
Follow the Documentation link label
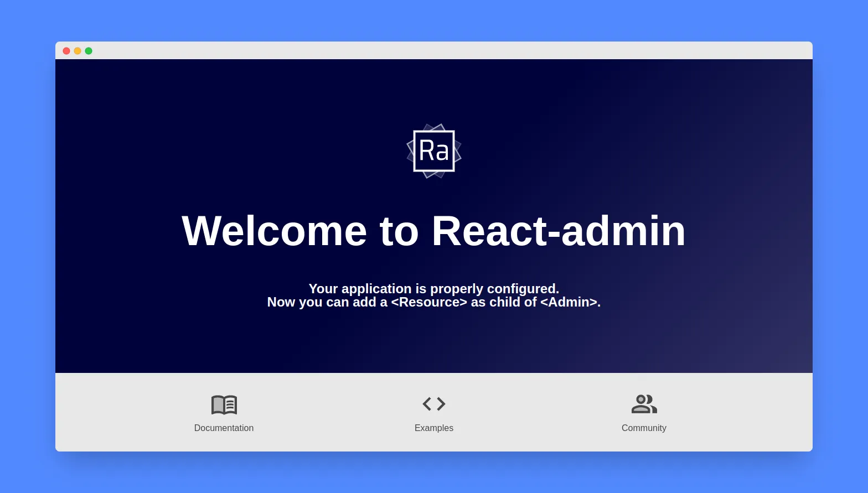[224, 428]
